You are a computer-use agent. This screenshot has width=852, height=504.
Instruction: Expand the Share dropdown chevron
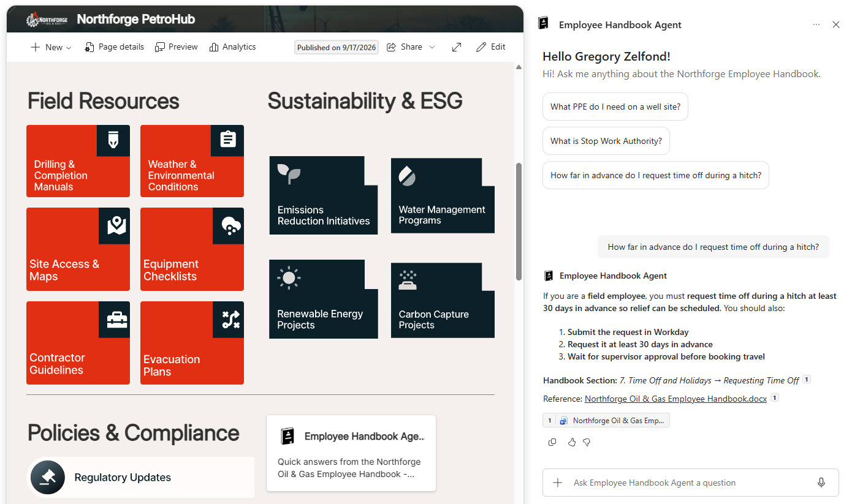[x=432, y=47]
